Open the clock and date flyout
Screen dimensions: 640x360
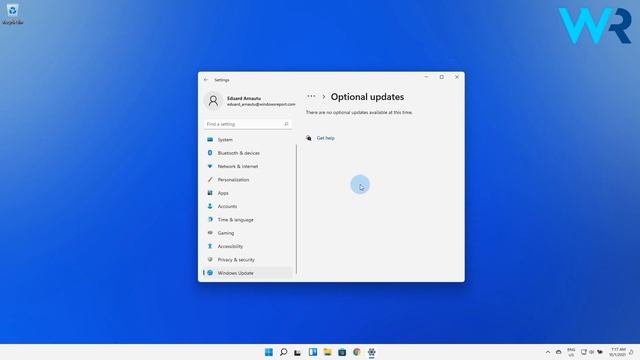click(x=618, y=352)
